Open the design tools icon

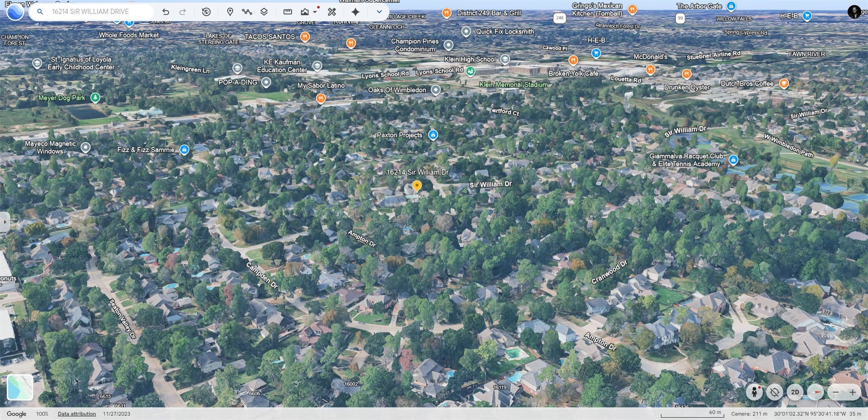click(x=332, y=12)
